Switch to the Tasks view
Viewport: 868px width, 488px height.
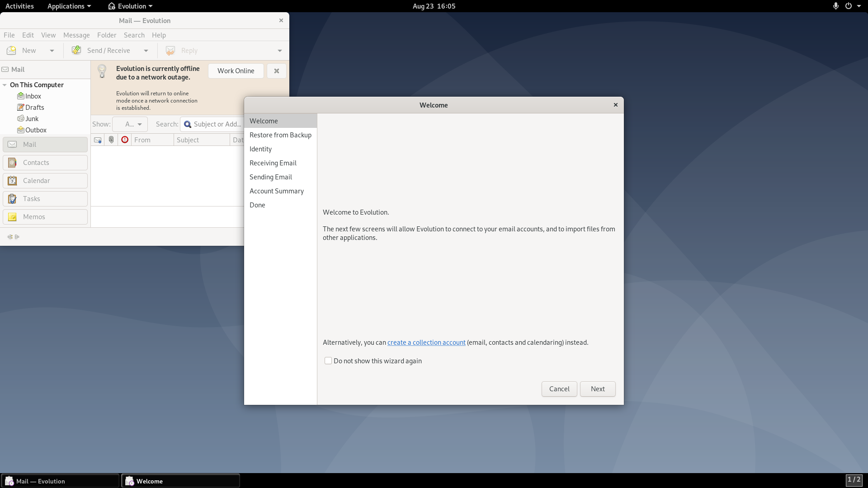pos(45,199)
